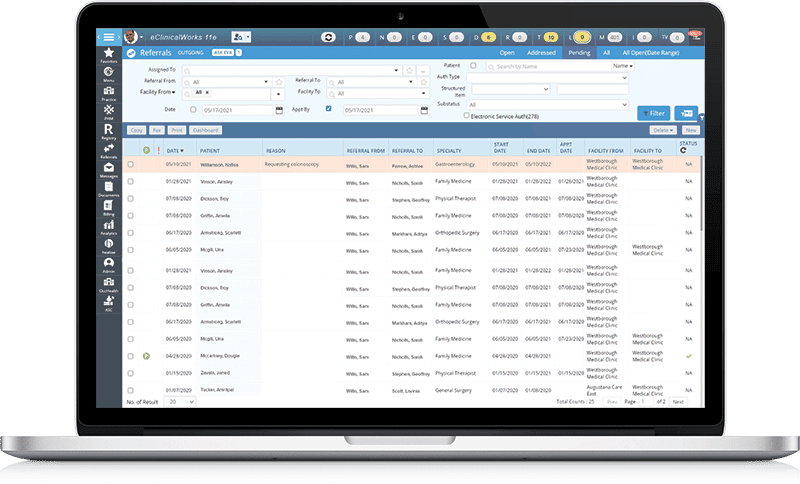
Task: Open the PHM module in sidebar
Action: coord(109,112)
